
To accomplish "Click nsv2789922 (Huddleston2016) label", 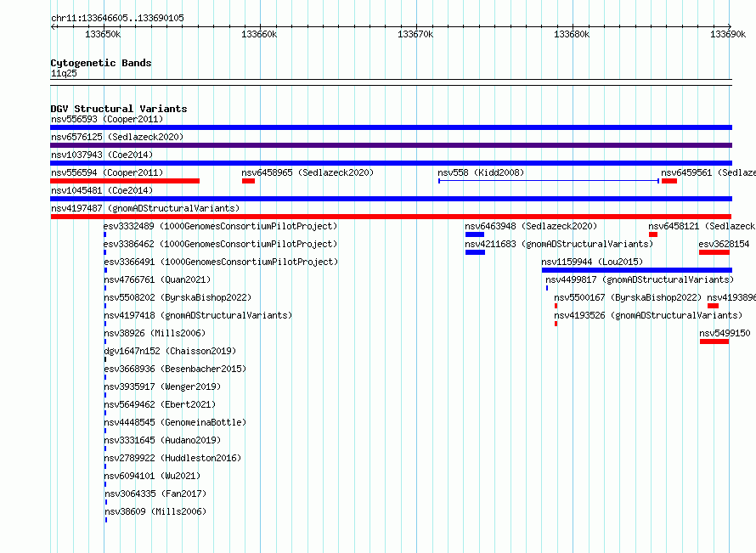I will (x=172, y=458).
